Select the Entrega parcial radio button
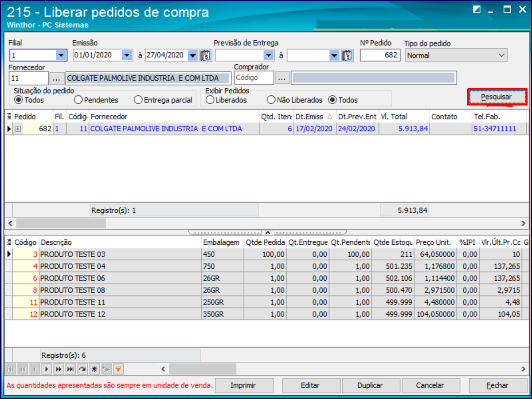This screenshot has height=399, width=532. click(138, 100)
